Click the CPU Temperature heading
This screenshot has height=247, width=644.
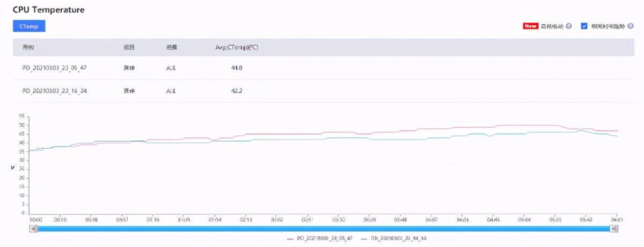point(49,10)
